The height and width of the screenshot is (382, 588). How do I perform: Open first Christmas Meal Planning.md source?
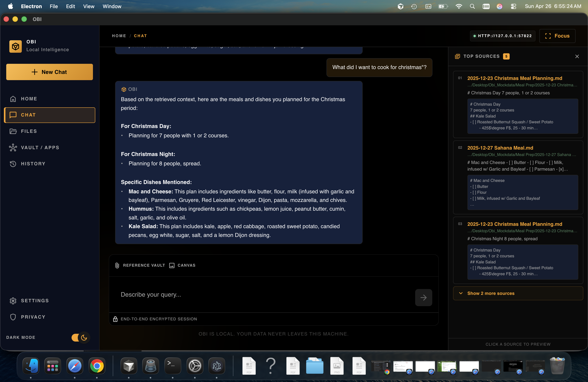(515, 78)
